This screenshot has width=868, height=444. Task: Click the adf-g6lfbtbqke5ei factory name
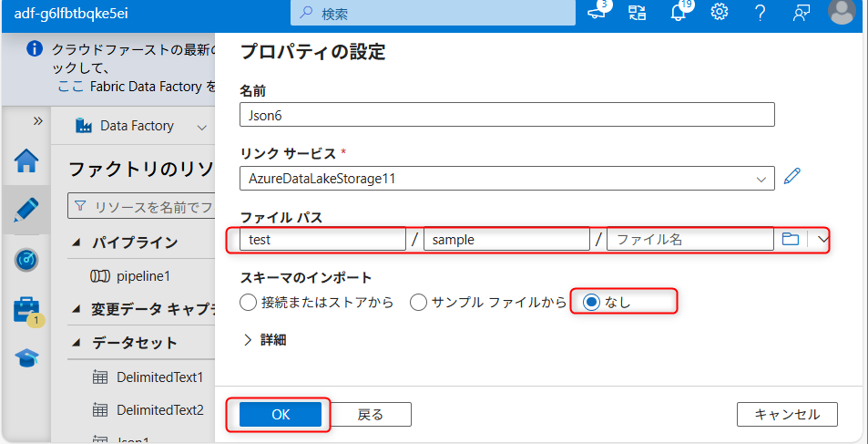(x=71, y=13)
